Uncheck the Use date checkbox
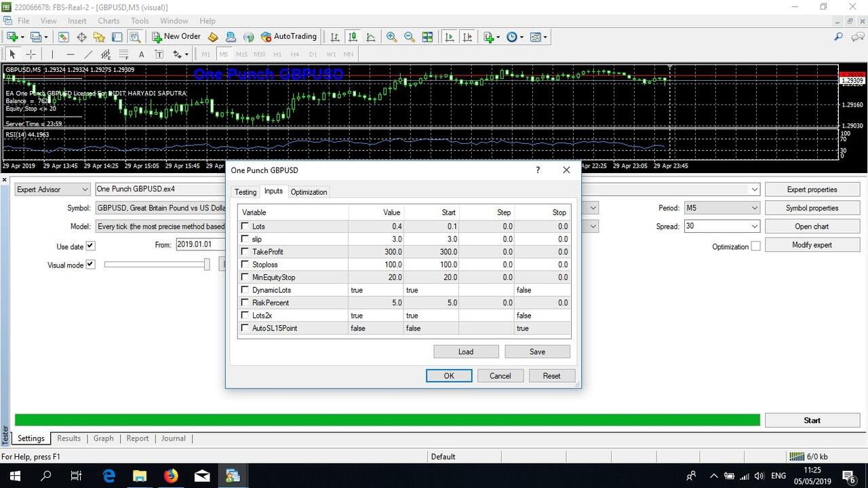The height and width of the screenshot is (488, 868). tap(91, 246)
